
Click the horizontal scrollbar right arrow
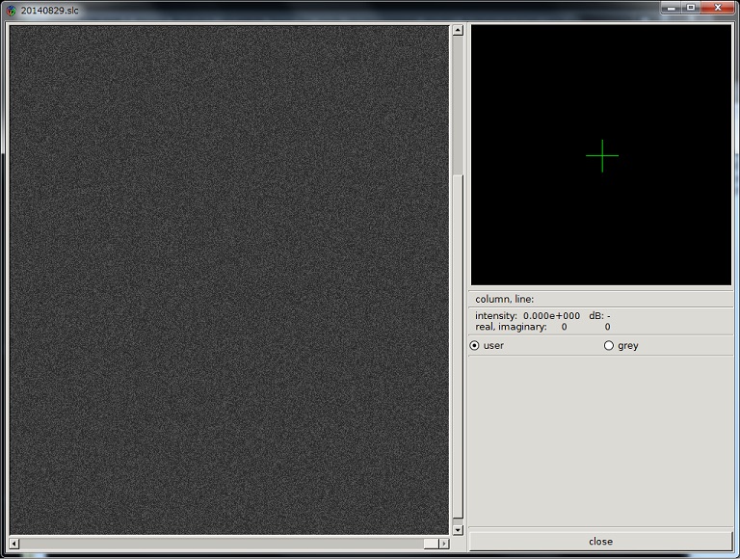tap(443, 544)
